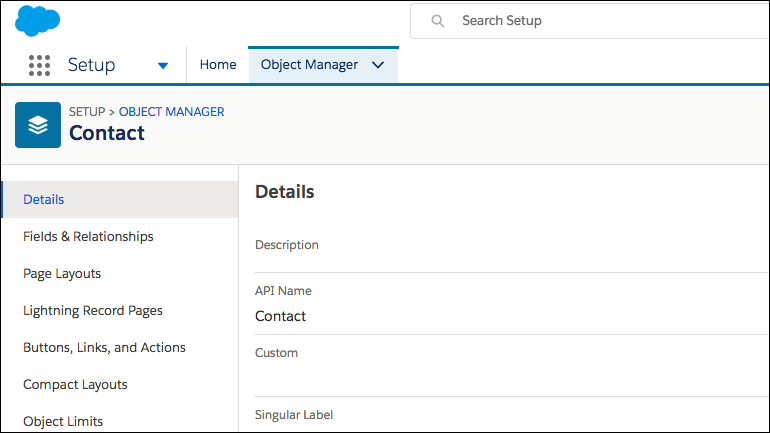
Task: Open the Object Manager tab chevron
Action: [x=378, y=65]
